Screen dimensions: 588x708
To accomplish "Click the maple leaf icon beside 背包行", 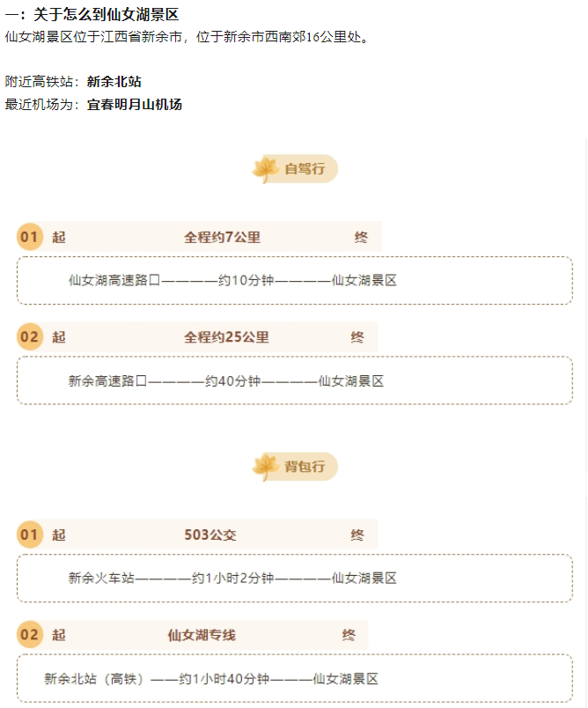I will 266,468.
